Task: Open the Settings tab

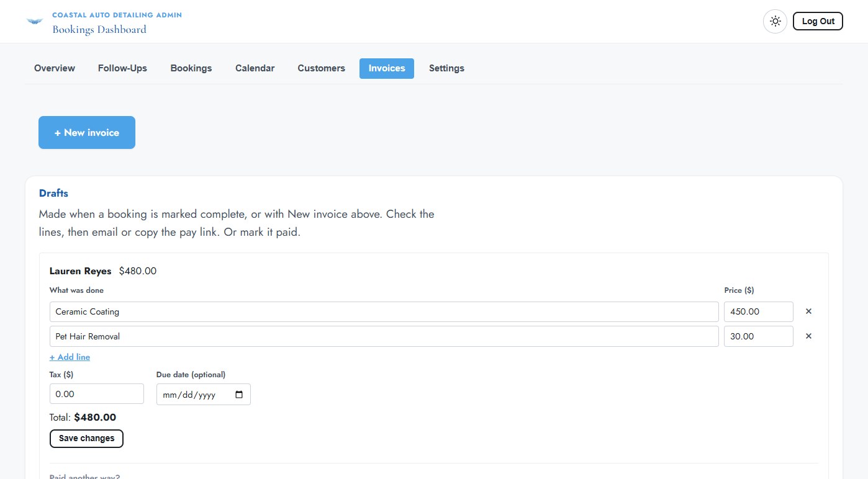Action: tap(446, 68)
